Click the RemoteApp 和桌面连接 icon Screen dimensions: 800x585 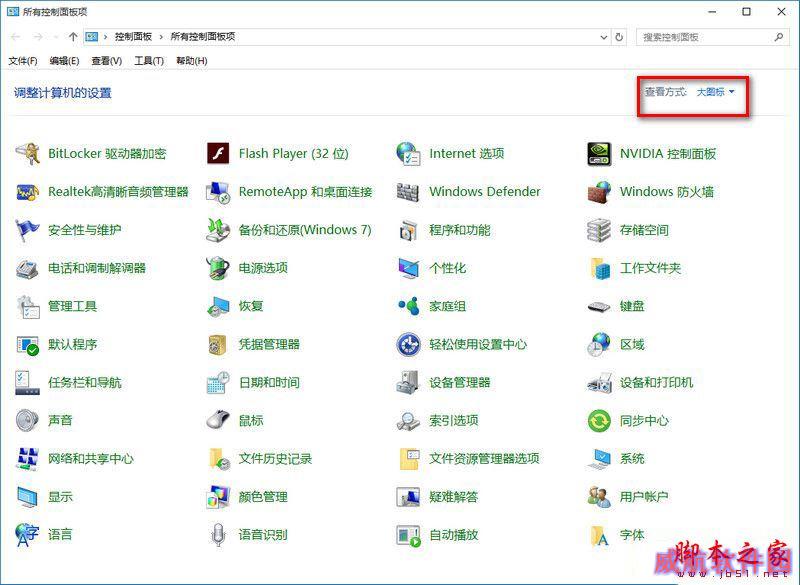tap(218, 192)
